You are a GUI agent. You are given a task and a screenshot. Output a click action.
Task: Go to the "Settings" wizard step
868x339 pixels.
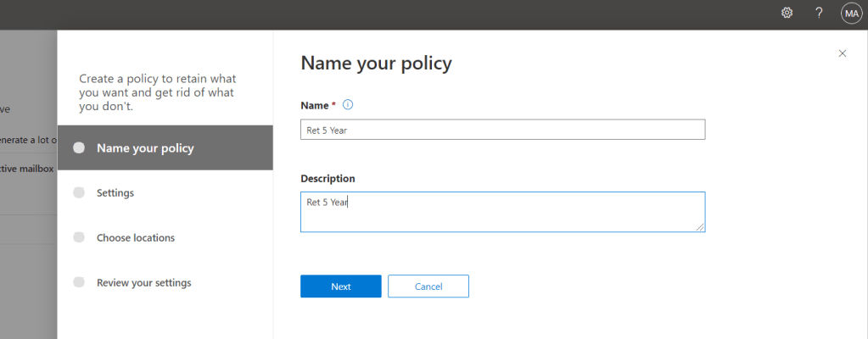115,193
